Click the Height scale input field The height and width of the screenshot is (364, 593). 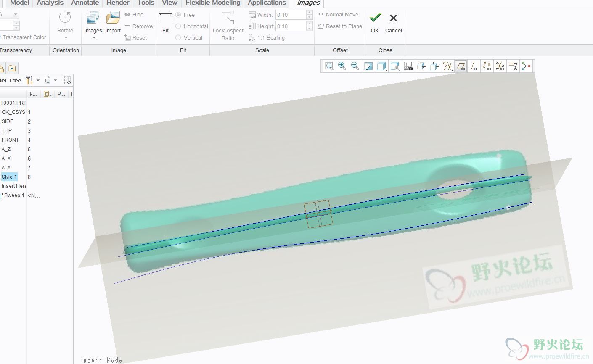point(291,26)
